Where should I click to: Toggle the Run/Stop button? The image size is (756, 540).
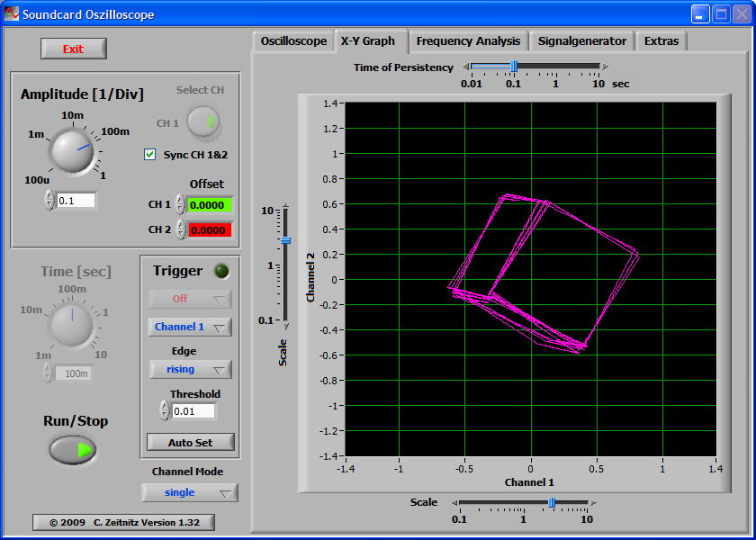[x=73, y=449]
